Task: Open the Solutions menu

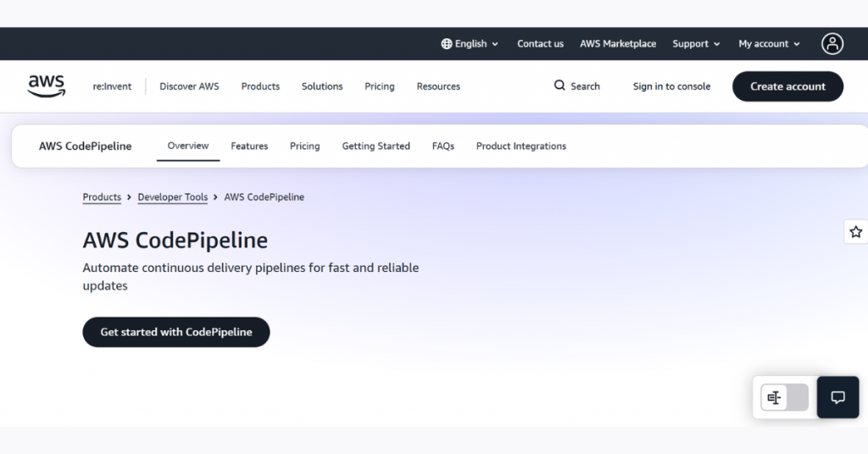Action: [322, 86]
